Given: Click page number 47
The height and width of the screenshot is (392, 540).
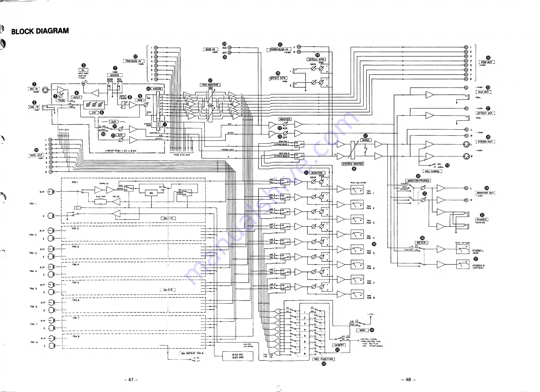Looking at the screenshot, I should tap(131, 380).
